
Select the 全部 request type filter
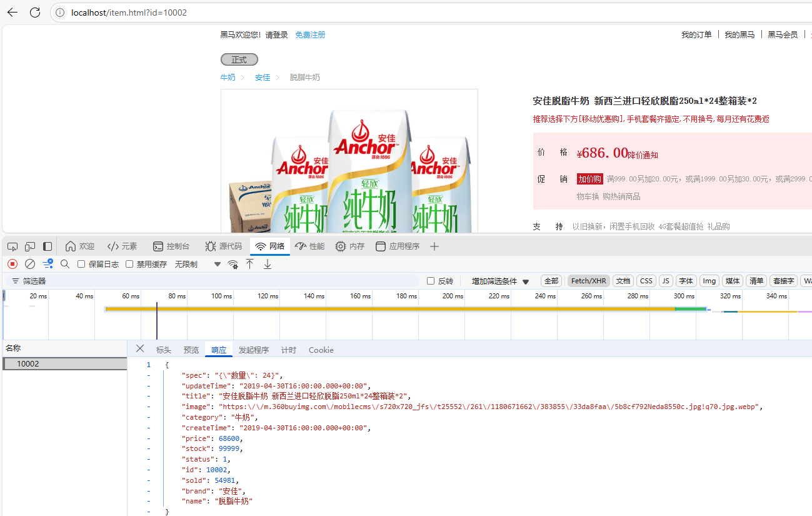(551, 281)
